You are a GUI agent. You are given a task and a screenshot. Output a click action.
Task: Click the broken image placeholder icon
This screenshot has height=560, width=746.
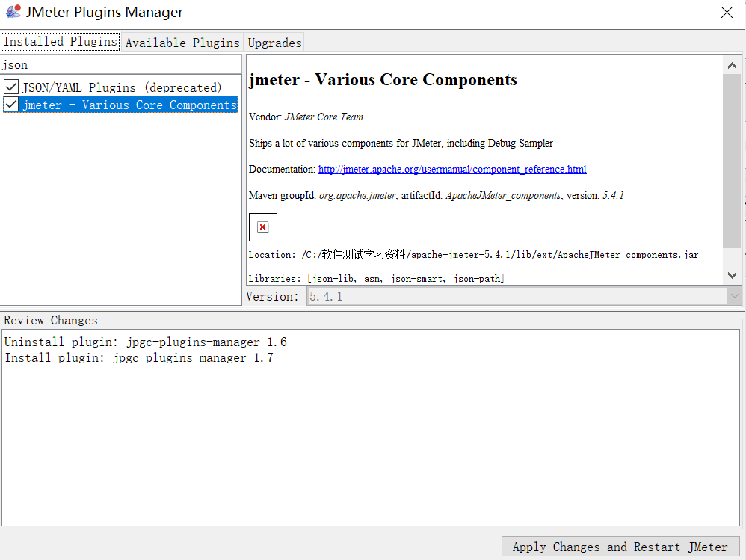click(x=262, y=227)
